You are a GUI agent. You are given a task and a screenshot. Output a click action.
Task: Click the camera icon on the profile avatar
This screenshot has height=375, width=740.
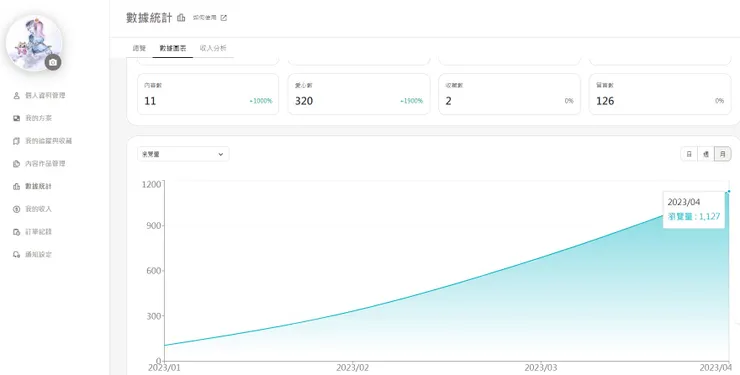pyautogui.click(x=53, y=62)
